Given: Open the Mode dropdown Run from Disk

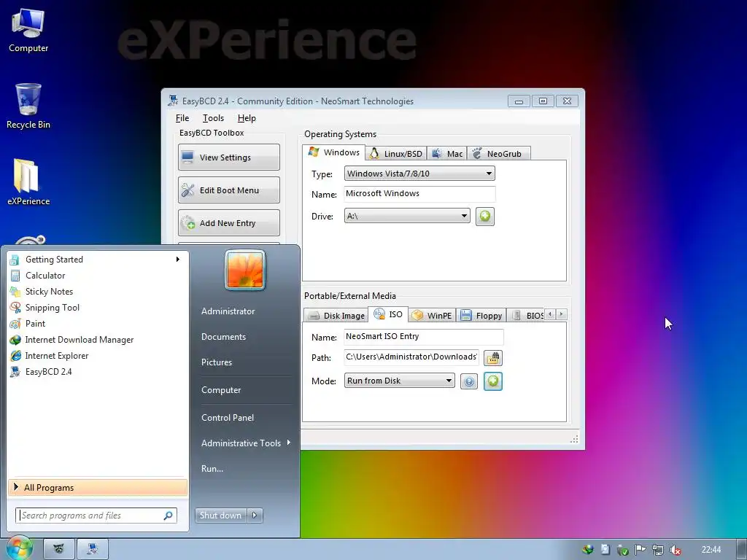Looking at the screenshot, I should point(399,381).
